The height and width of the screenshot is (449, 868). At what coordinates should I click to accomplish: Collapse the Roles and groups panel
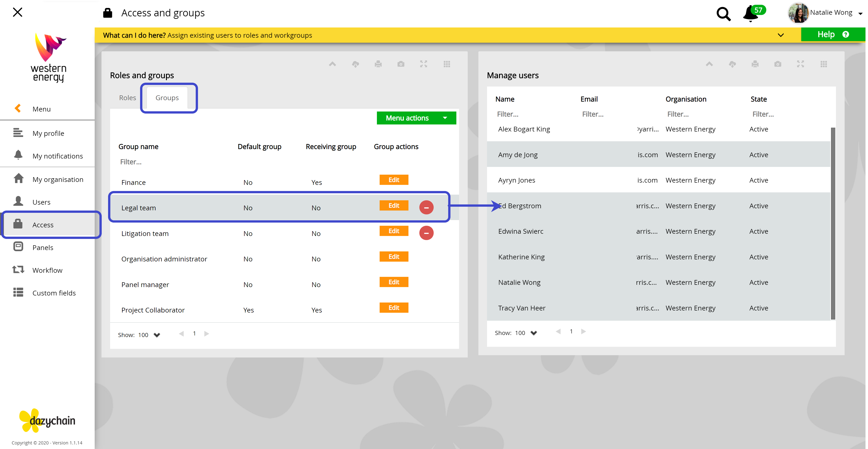click(x=332, y=64)
